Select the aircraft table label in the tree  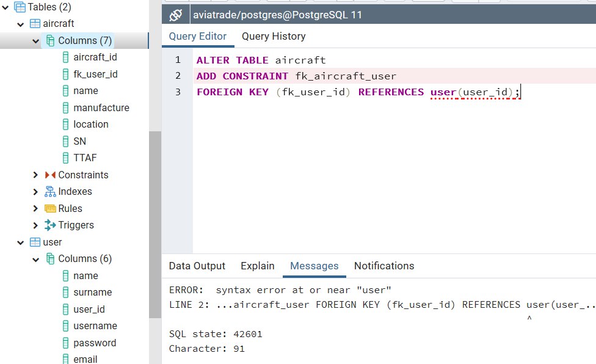point(58,24)
